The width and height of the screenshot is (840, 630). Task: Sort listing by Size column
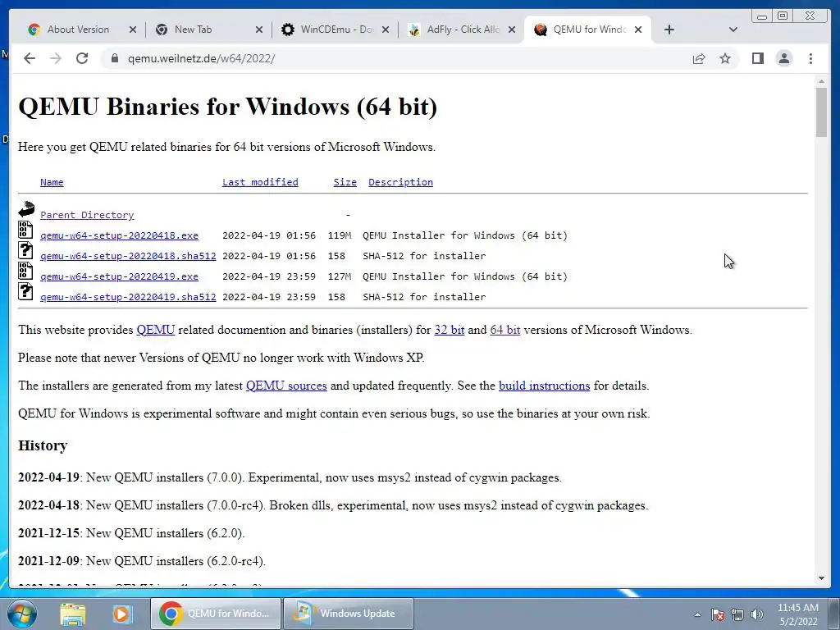(x=345, y=182)
